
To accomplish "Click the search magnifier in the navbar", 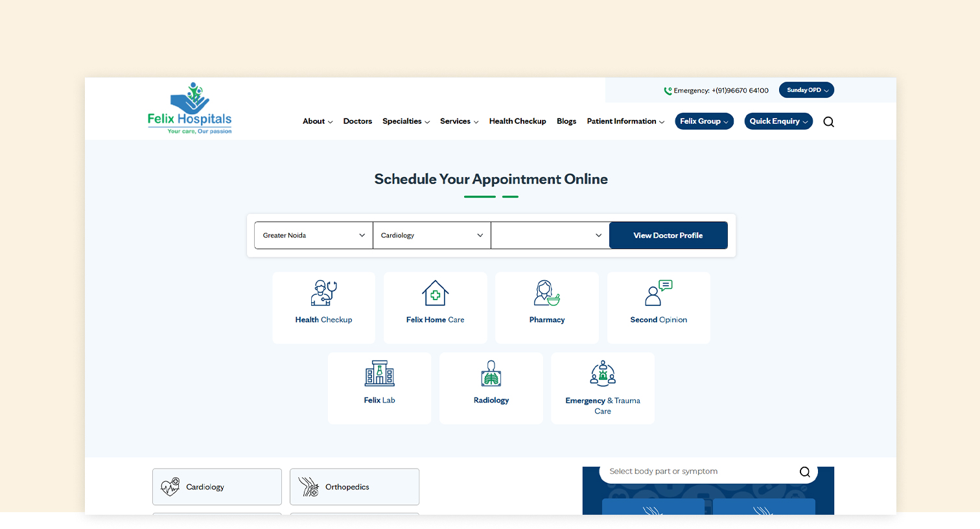I will point(828,121).
